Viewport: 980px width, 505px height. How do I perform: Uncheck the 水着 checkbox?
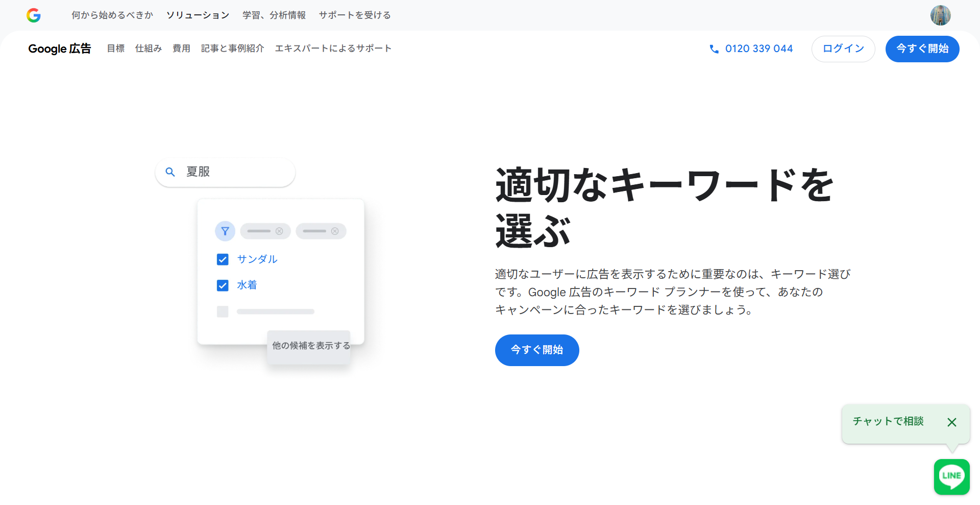click(223, 285)
